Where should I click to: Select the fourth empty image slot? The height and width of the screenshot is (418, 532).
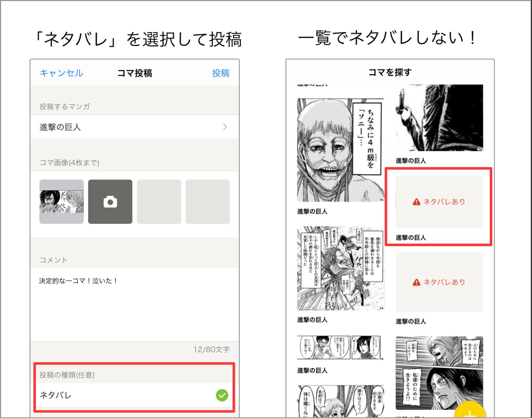tap(208, 202)
